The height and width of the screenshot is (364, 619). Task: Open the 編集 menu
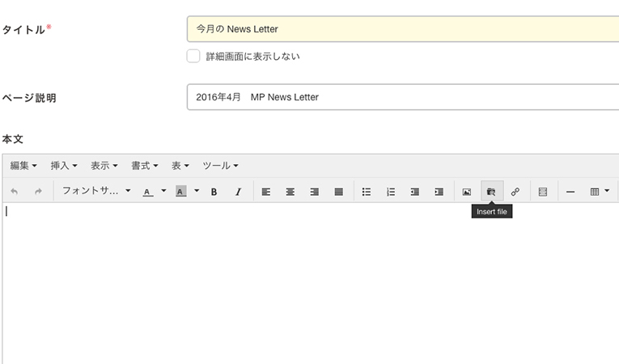click(23, 166)
